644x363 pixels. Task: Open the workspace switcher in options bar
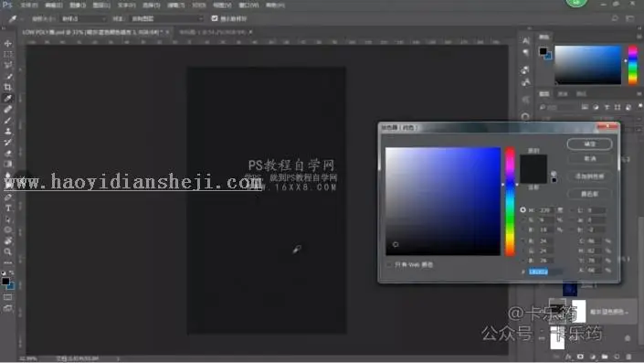630,18
